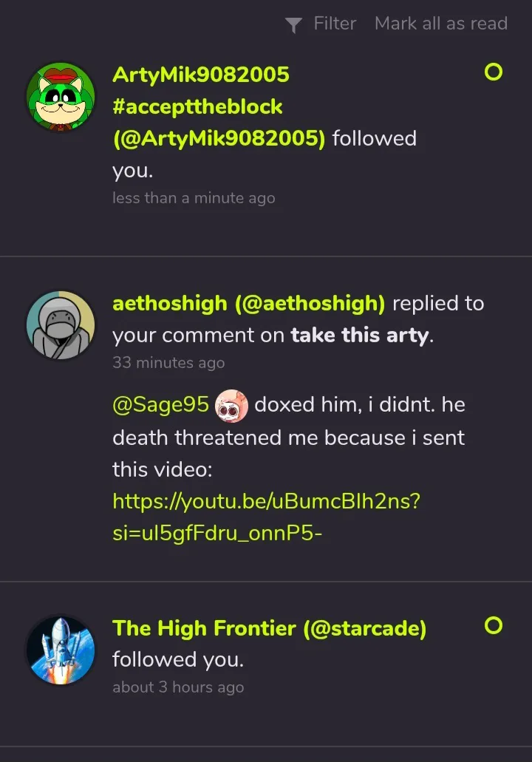Toggle unread dot on starcade notification
This screenshot has width=532, height=762.
(493, 626)
